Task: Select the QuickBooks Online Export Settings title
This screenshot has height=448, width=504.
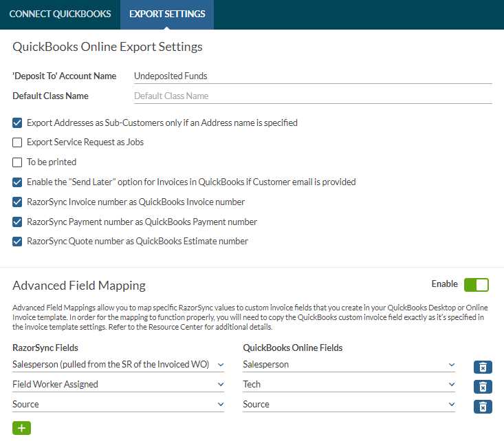Action: pos(107,47)
